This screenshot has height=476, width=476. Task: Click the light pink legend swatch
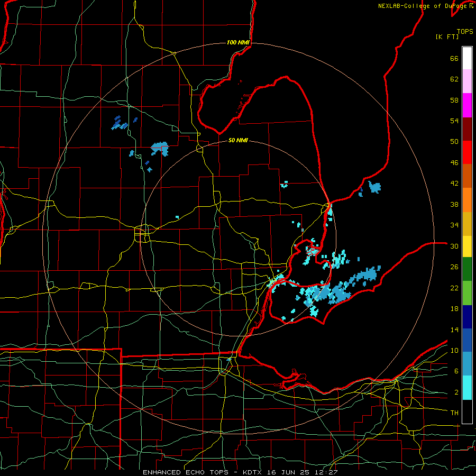(x=467, y=81)
